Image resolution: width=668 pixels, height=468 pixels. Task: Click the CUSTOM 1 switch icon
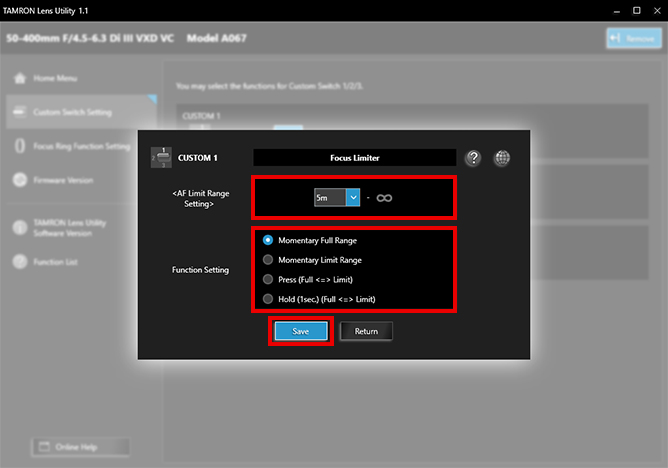coord(161,158)
